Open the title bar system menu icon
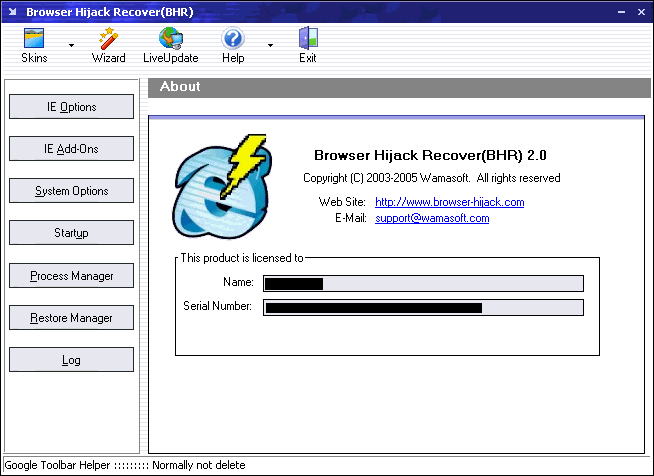 click(13, 12)
